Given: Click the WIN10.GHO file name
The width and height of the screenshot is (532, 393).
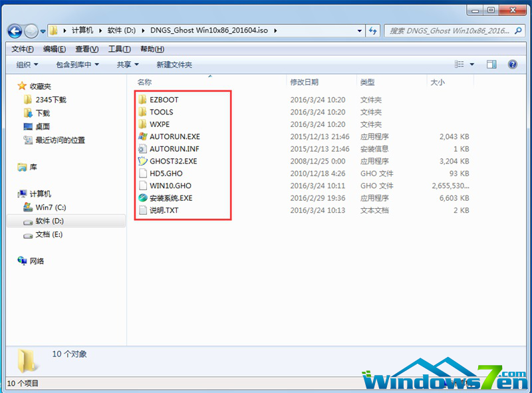Looking at the screenshot, I should [170, 186].
